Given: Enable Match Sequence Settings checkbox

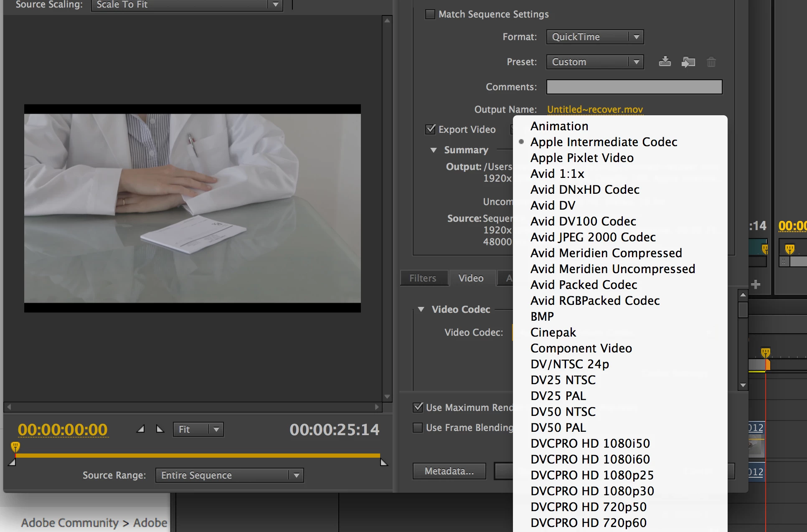Looking at the screenshot, I should click(430, 14).
